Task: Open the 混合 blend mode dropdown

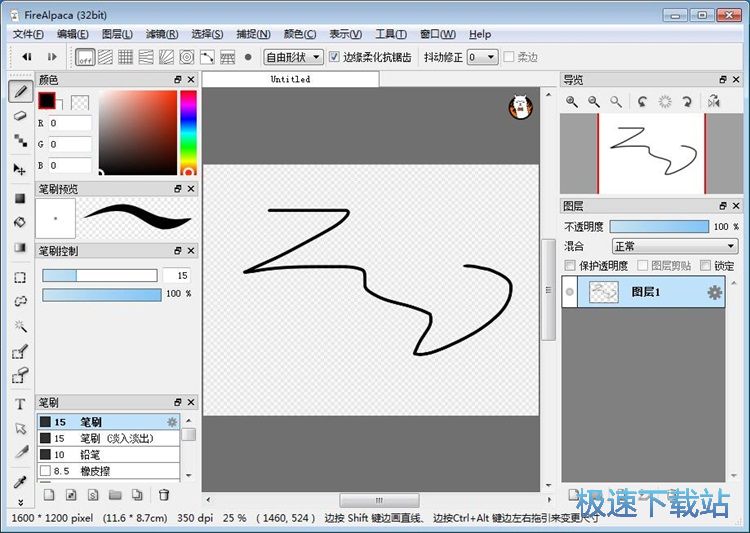Action: tap(674, 246)
